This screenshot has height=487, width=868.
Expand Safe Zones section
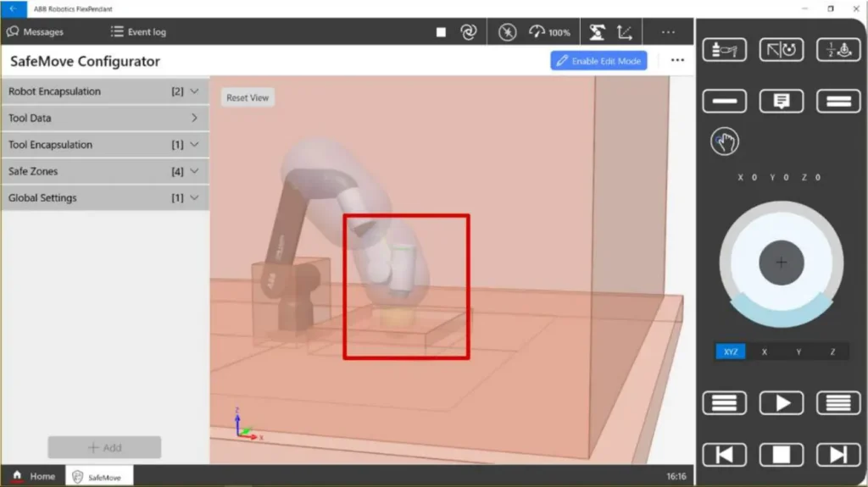105,171
